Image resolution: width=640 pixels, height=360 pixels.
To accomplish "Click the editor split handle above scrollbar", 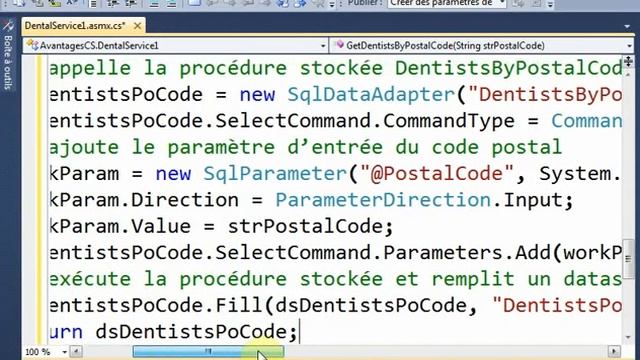I will pyautogui.click(x=628, y=62).
